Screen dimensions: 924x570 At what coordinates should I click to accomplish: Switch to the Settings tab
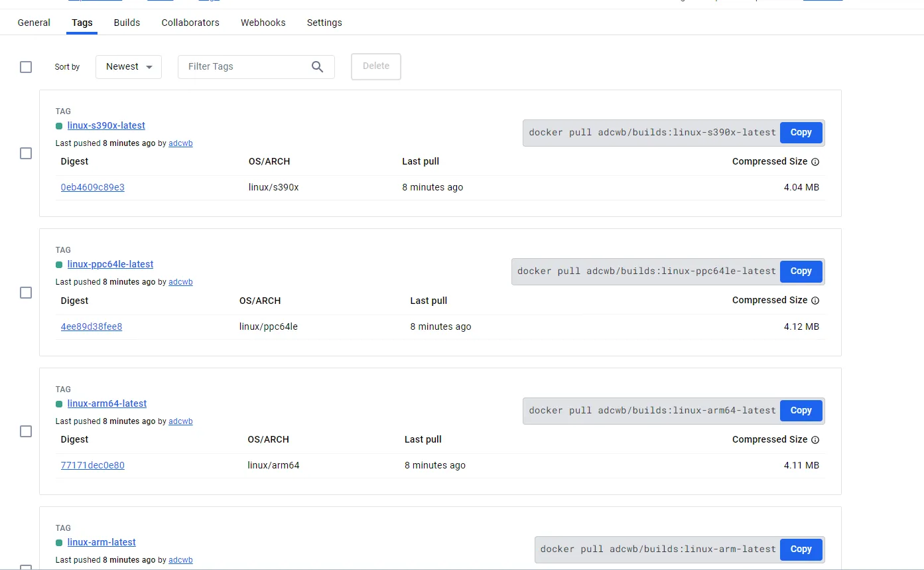click(324, 23)
